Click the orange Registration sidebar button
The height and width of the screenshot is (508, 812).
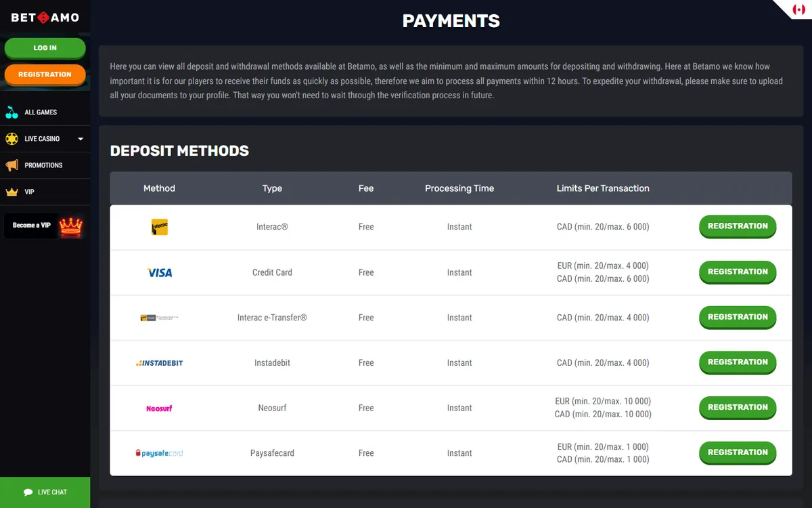[x=45, y=75]
